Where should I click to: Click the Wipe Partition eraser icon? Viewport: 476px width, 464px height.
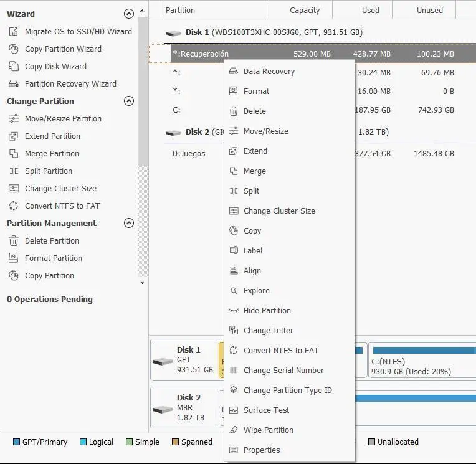[x=234, y=430]
